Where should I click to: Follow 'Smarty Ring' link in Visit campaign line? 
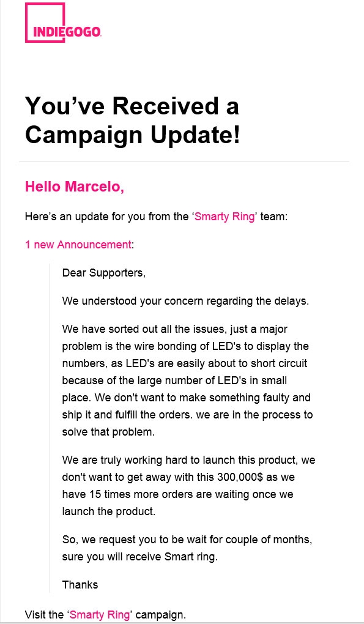click(x=100, y=614)
